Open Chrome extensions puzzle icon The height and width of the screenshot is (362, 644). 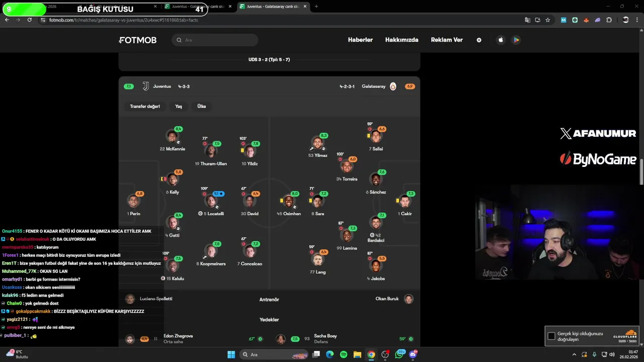pos(609,20)
